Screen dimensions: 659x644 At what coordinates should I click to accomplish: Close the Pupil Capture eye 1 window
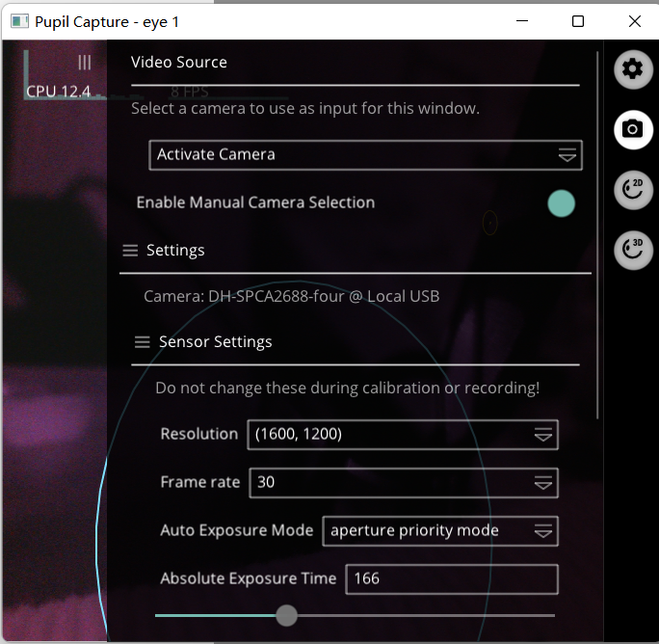(635, 21)
